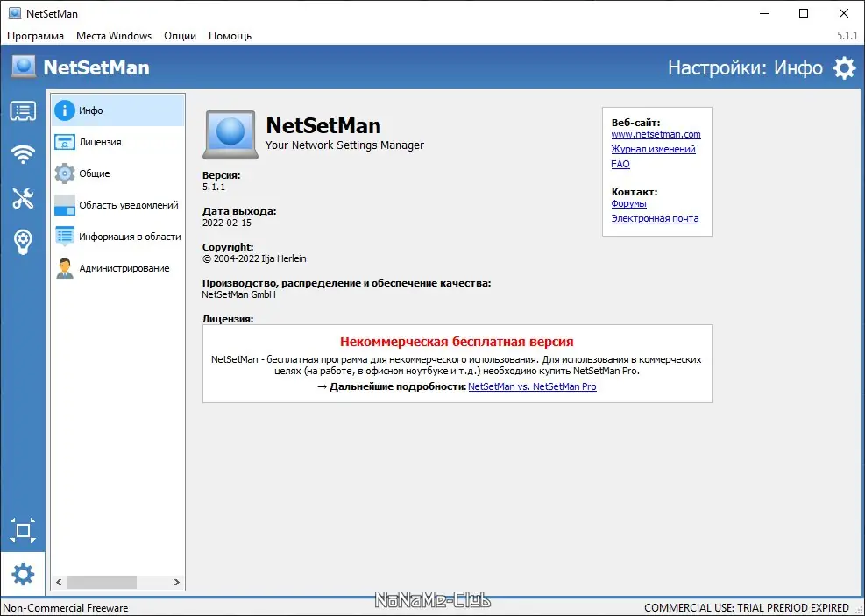Click the right arrow of the horizontal scrollbar
Image resolution: width=865 pixels, height=616 pixels.
click(176, 582)
